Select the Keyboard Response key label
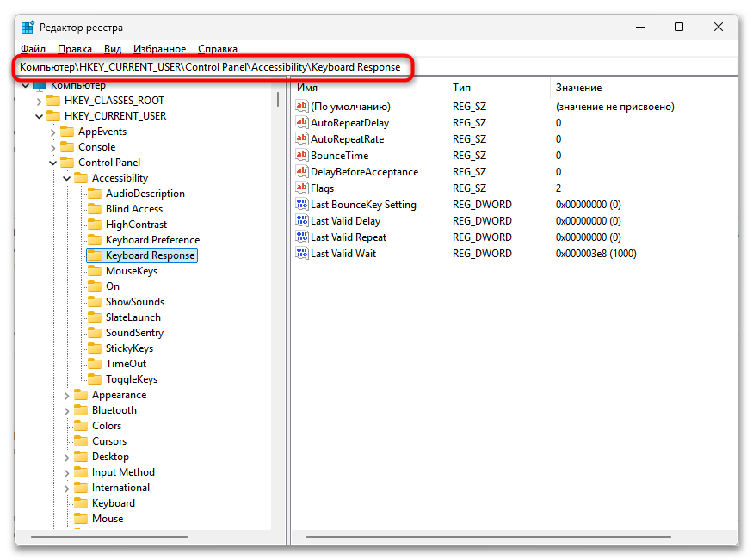 [x=150, y=255]
